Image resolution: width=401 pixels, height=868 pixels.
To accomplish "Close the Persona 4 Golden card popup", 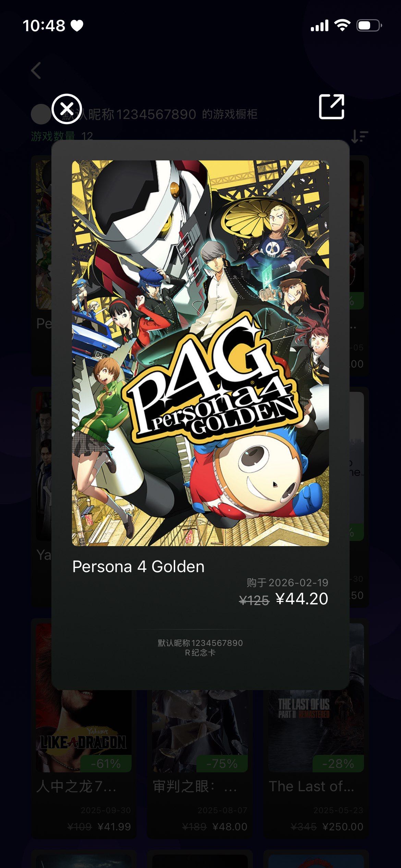I will tap(66, 109).
